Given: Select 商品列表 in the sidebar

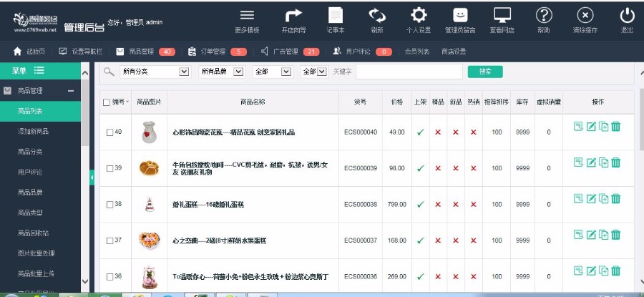Looking at the screenshot, I should [x=40, y=111].
